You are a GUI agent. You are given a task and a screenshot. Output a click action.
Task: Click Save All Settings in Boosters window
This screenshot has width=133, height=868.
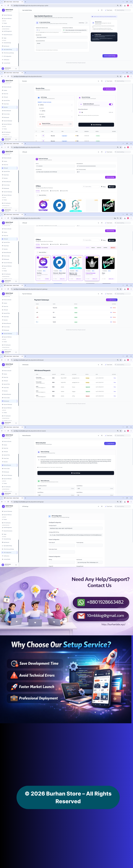(x=96, y=125)
